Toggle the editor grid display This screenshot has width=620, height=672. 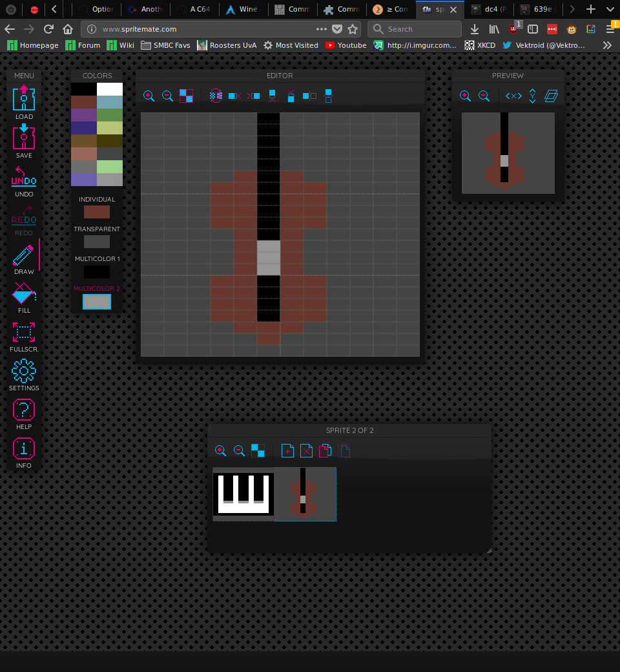pos(186,96)
